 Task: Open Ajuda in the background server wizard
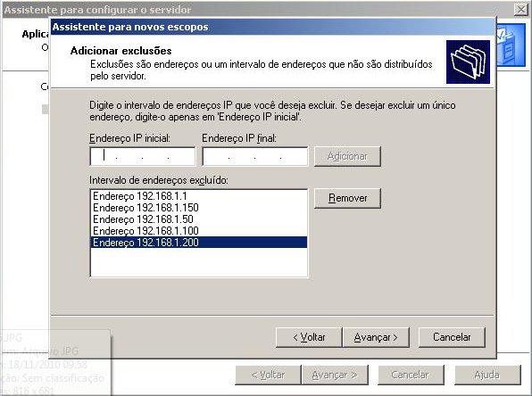point(487,375)
